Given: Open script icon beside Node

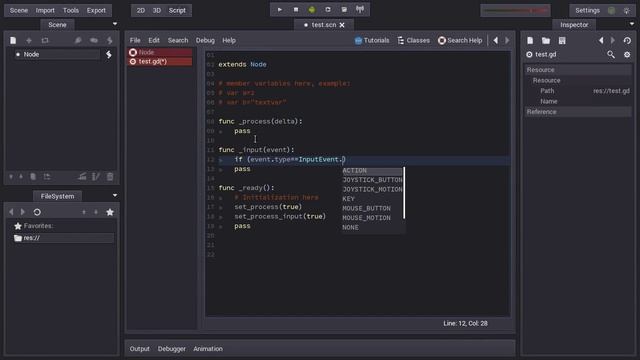Looking at the screenshot, I should tap(109, 54).
